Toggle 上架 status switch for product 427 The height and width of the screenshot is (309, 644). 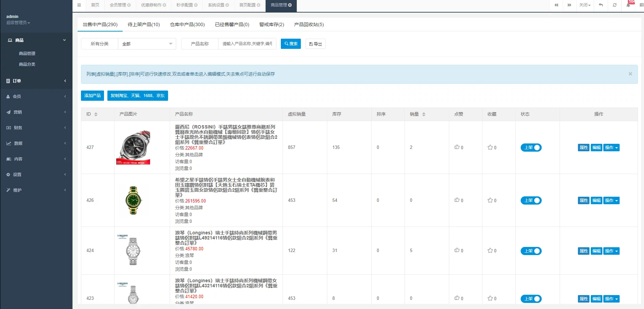click(x=531, y=148)
